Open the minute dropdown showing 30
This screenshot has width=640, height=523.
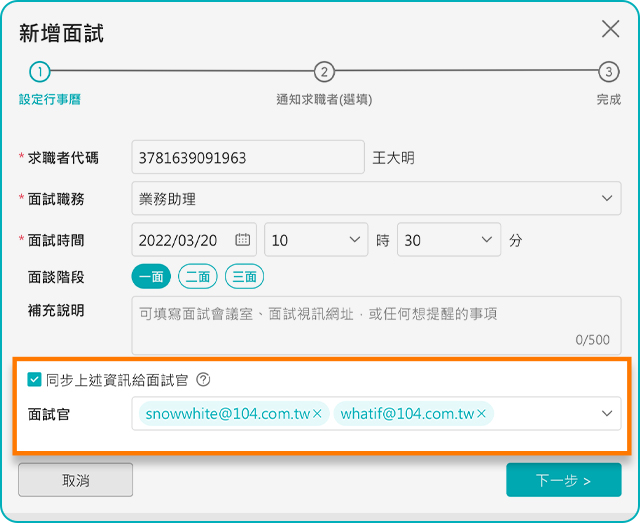(x=449, y=240)
